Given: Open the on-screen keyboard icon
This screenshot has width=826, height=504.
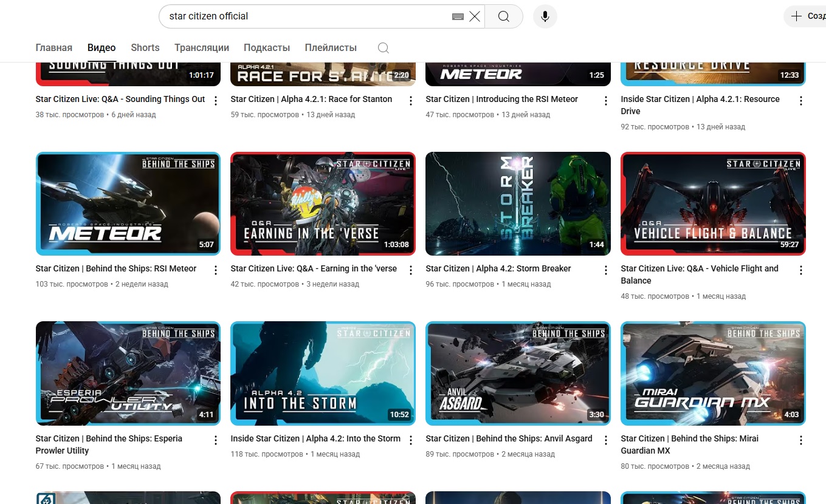Looking at the screenshot, I should [x=458, y=16].
